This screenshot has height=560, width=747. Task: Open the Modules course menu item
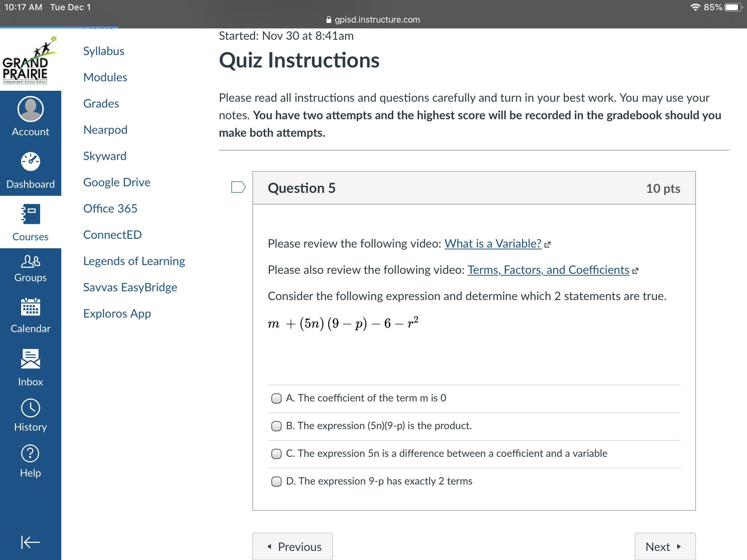point(105,77)
